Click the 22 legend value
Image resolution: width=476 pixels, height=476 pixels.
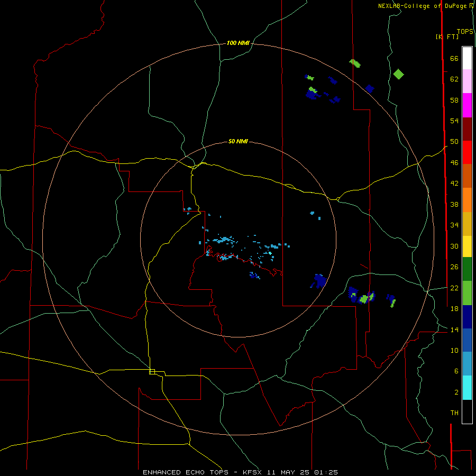[x=454, y=288]
